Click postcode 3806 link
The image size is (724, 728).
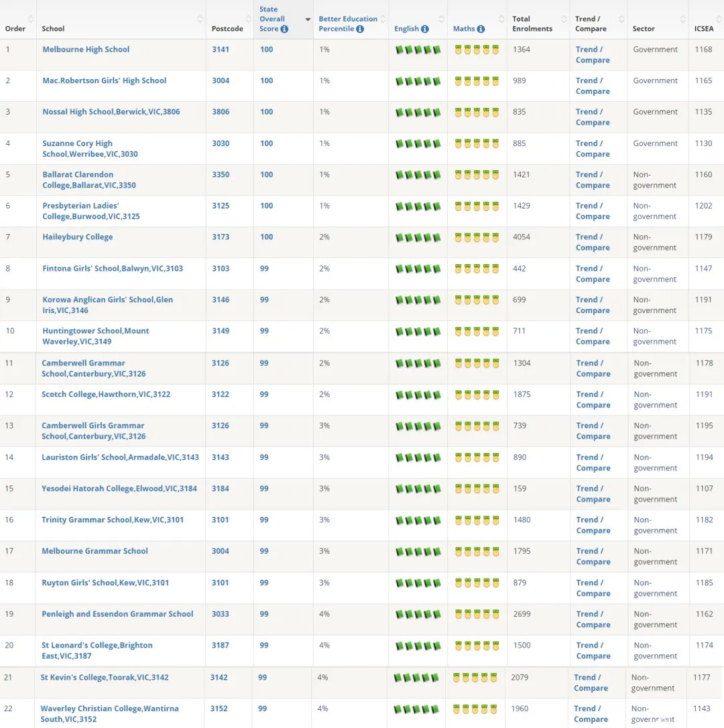(x=221, y=111)
